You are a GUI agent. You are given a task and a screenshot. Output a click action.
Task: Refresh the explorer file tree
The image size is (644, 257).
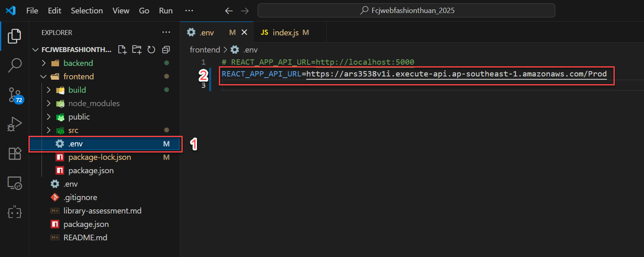point(151,50)
